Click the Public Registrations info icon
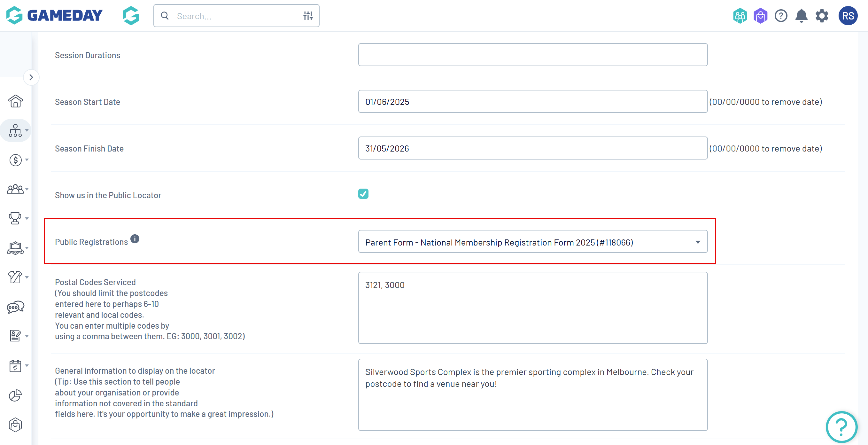This screenshot has width=868, height=445. [x=135, y=239]
